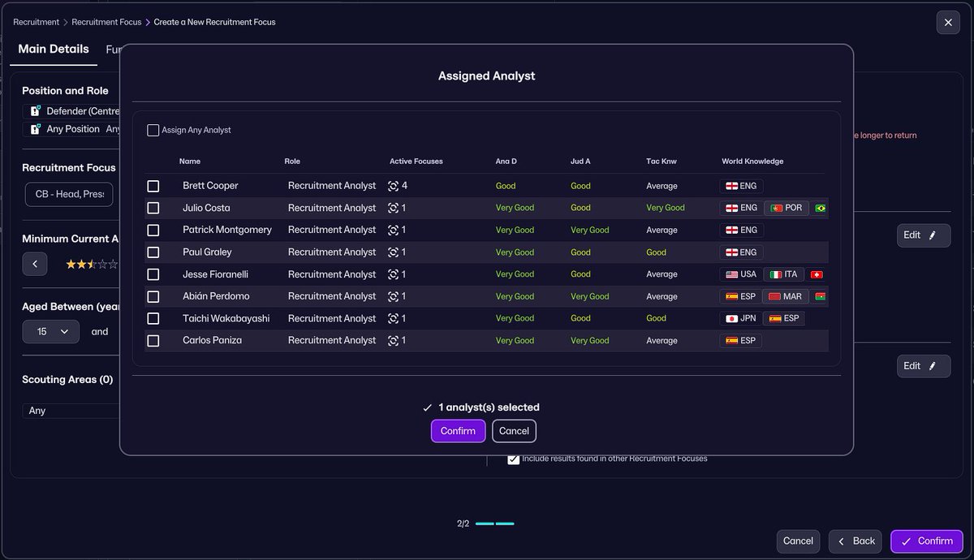The image size is (974, 560).
Task: Click Julio Costa's Very Good Tac Knw
Action: coord(666,208)
